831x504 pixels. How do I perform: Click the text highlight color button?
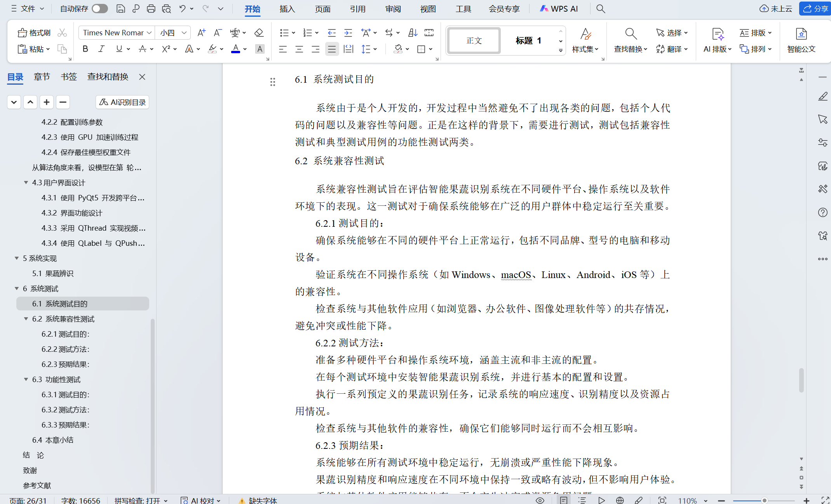[x=213, y=49]
